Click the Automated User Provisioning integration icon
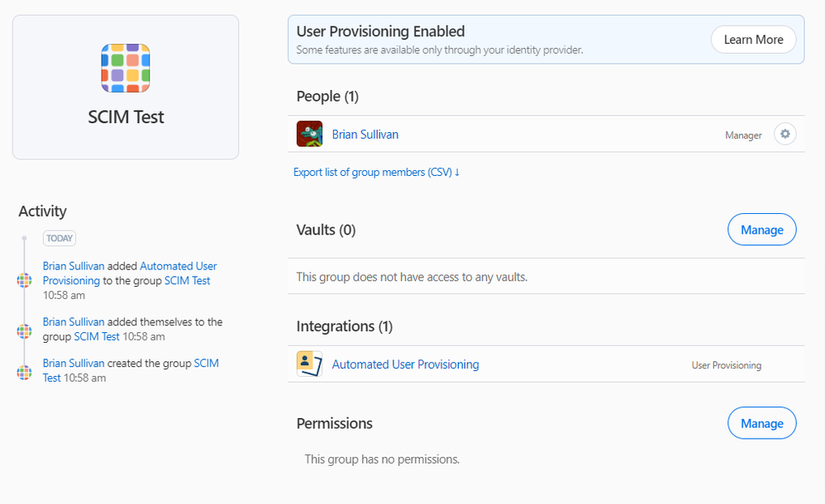This screenshot has height=504, width=825. [x=309, y=364]
